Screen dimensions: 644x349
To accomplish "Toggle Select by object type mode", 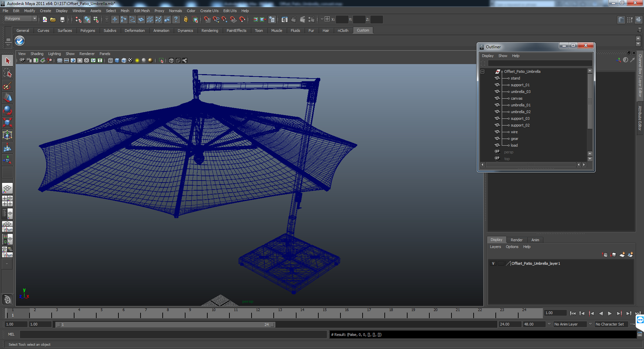I will [x=87, y=19].
